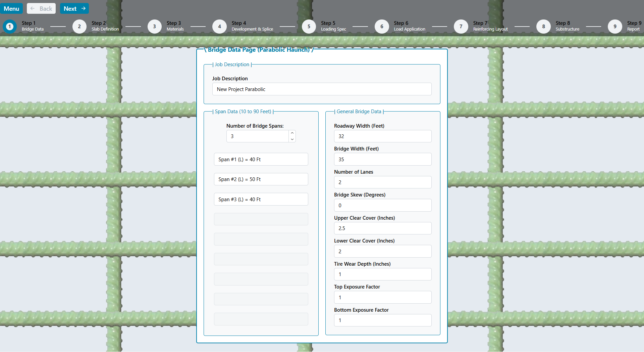This screenshot has height=352, width=644.
Task: Increase the number of bridge spans
Action: [x=292, y=133]
